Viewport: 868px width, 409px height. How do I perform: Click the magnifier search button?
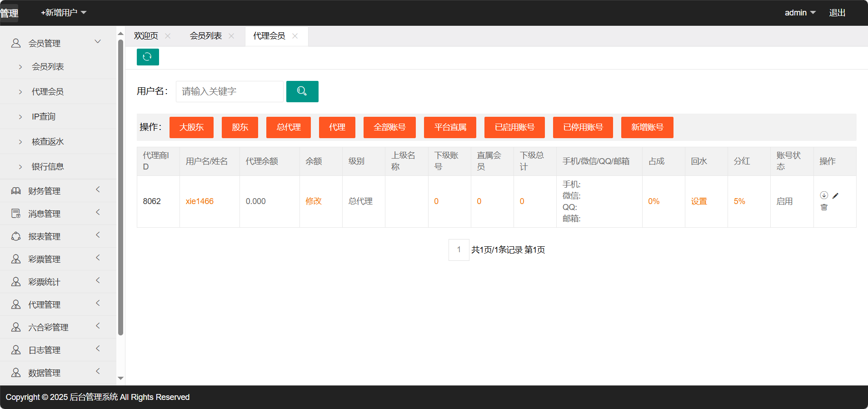(302, 91)
